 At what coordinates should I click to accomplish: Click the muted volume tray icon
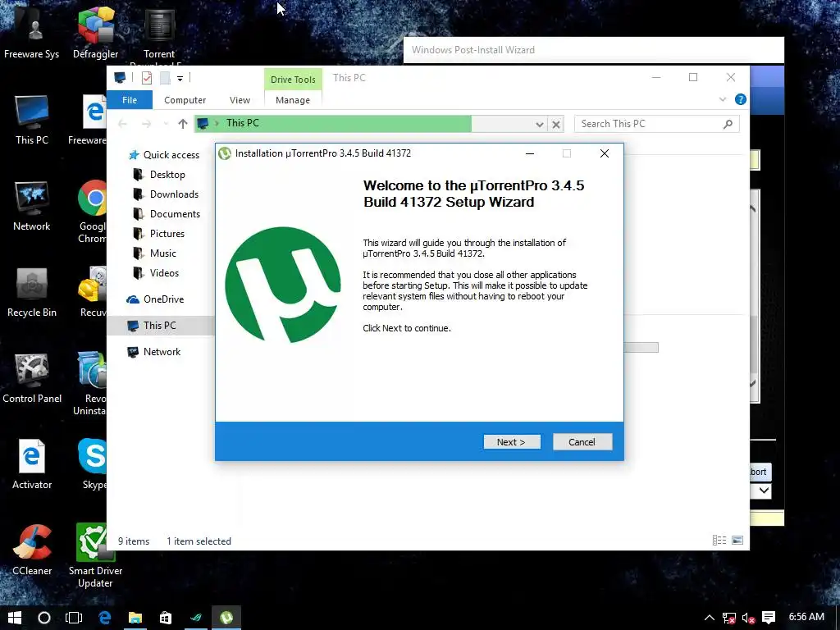coord(748,619)
